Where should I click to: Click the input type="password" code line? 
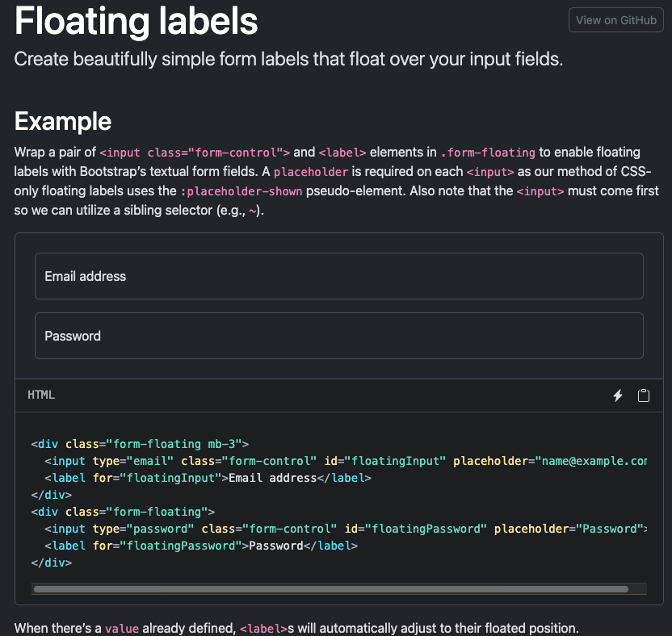346,529
